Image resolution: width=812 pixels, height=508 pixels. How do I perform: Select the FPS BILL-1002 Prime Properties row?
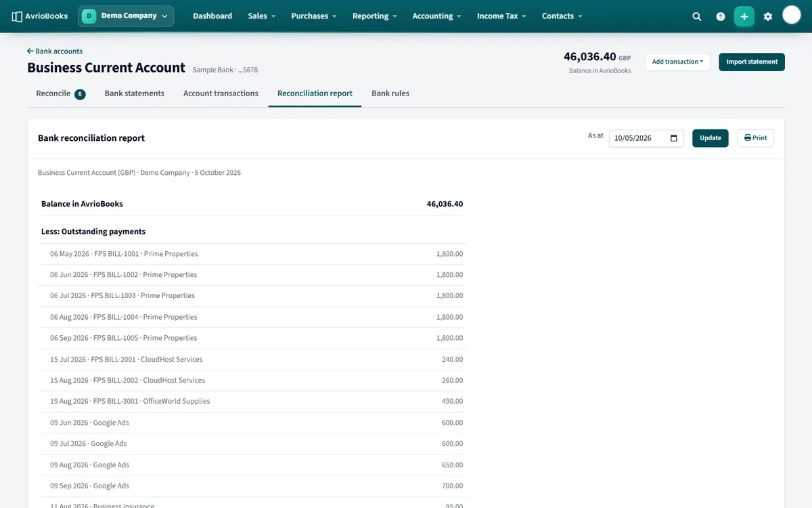pos(252,275)
